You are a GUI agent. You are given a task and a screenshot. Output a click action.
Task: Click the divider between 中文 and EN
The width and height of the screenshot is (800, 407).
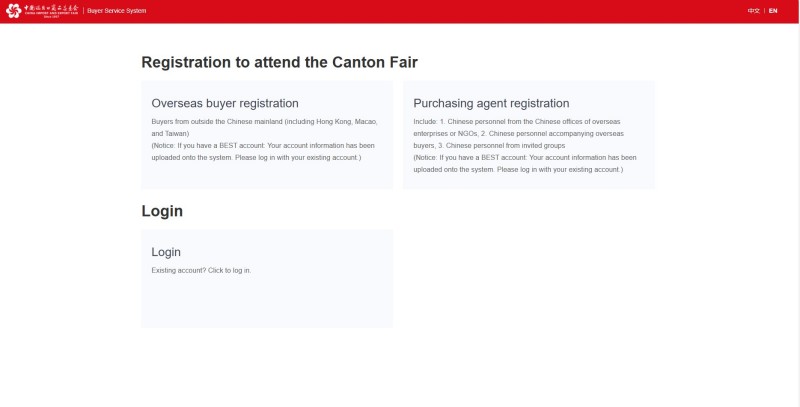coord(764,11)
